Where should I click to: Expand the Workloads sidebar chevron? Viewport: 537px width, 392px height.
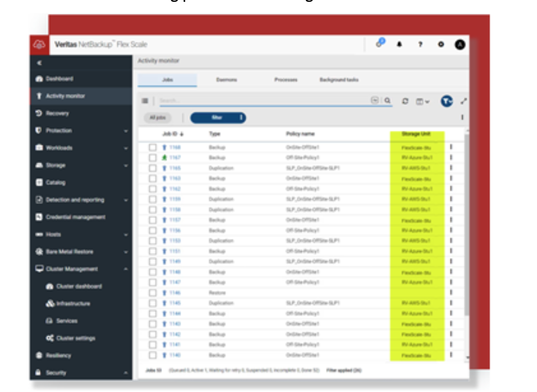pos(126,148)
